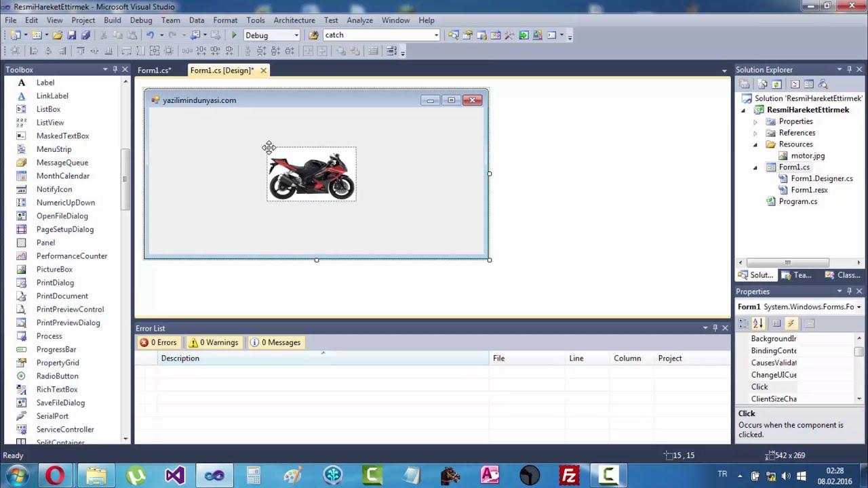Screen dimensions: 868x488
Task: Toggle the 0 Warnings filter
Action: (x=214, y=342)
